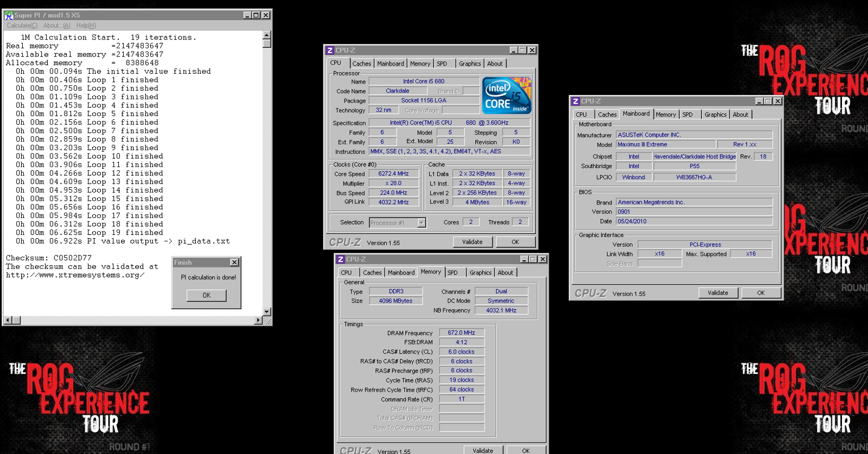Close the Finish dialog with its X
The height and width of the screenshot is (454, 868).
point(234,263)
